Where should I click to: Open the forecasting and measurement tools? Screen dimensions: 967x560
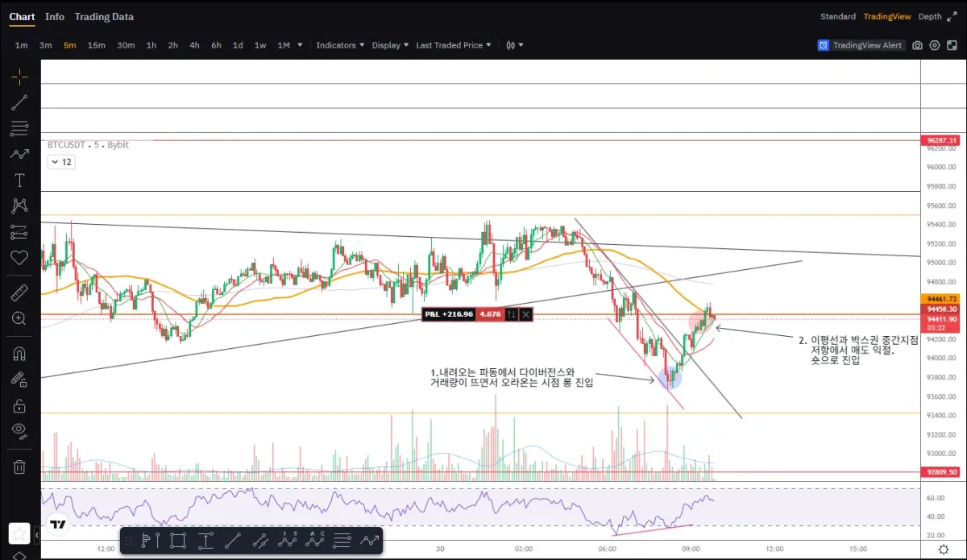tap(19, 232)
